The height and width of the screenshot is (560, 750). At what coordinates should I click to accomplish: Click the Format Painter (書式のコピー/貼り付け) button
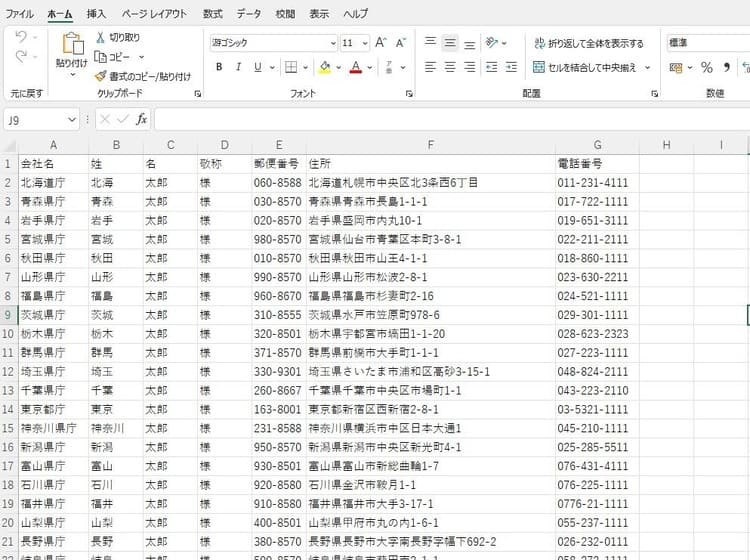143,77
